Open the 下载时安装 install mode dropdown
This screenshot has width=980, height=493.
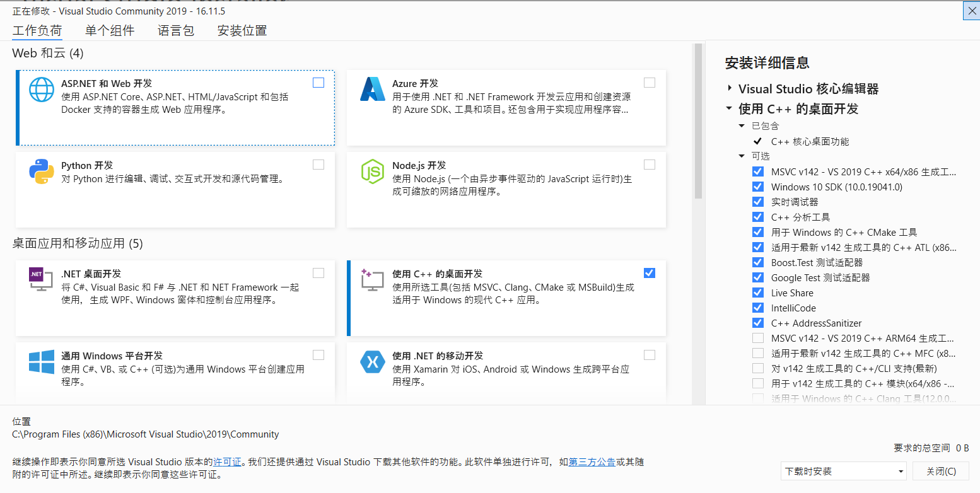coord(844,471)
